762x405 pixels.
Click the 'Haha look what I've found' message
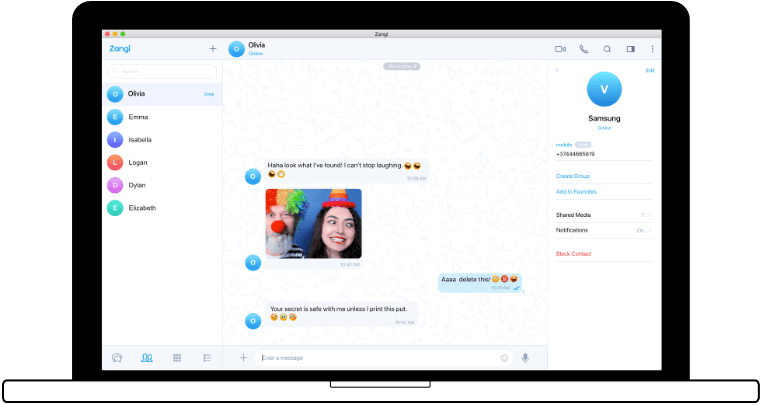tap(347, 170)
